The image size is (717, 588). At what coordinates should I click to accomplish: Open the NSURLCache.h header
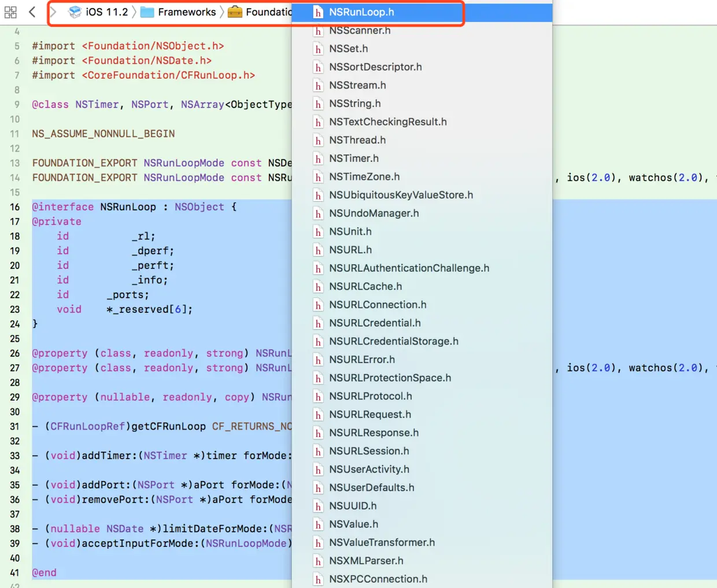422,287
